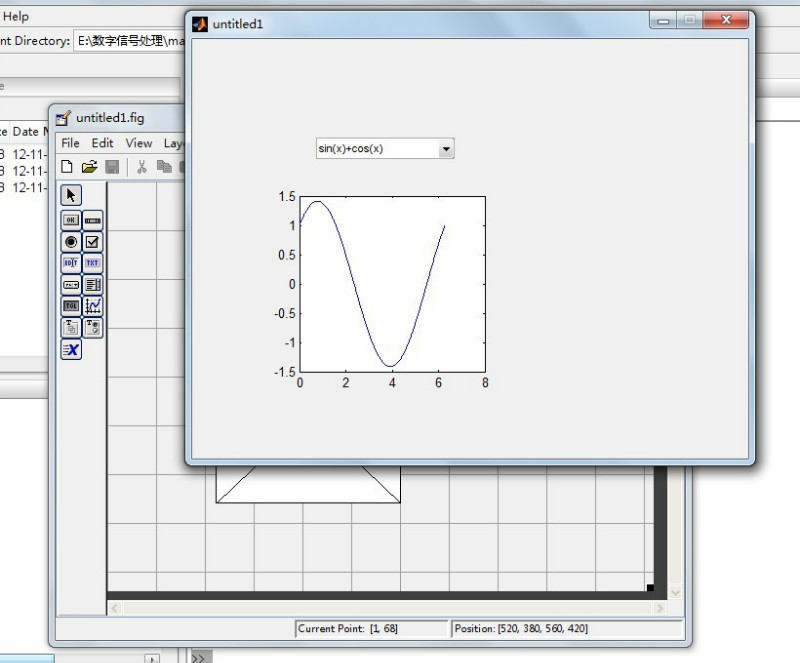The width and height of the screenshot is (800, 663).
Task: Choose the Slider component in palette
Action: [x=93, y=219]
